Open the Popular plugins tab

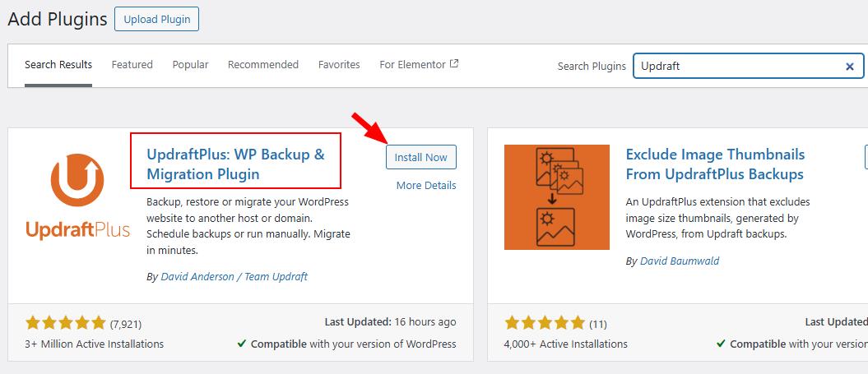(190, 64)
